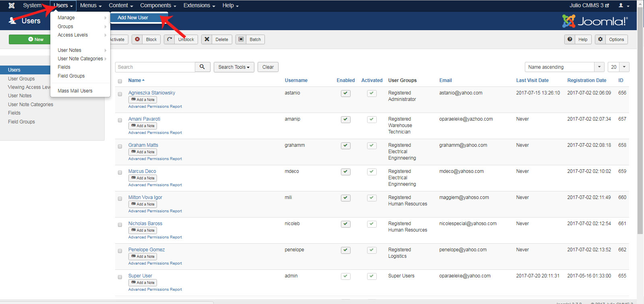
Task: Add a Note for Graham Matts
Action: tap(142, 152)
